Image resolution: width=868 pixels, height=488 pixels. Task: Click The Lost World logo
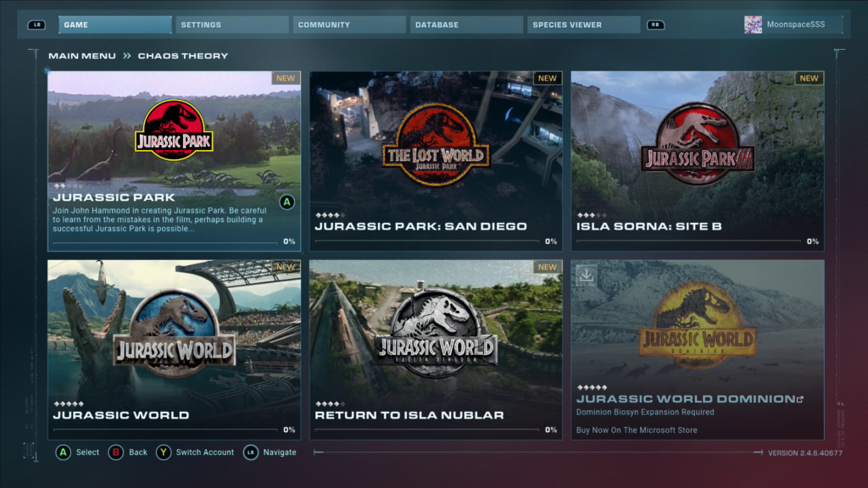[x=437, y=145]
